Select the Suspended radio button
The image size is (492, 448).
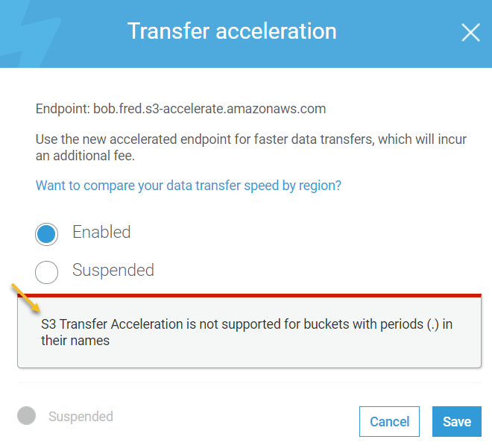46,272
